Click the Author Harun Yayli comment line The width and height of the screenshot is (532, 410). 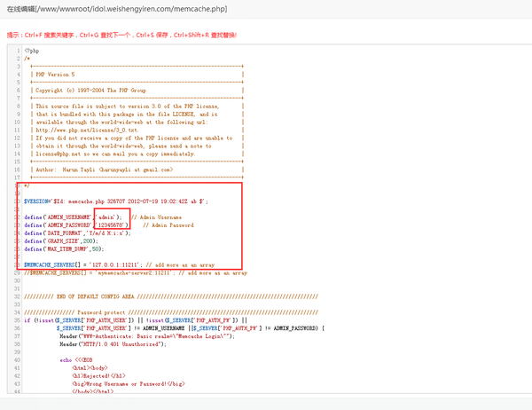tap(105, 170)
